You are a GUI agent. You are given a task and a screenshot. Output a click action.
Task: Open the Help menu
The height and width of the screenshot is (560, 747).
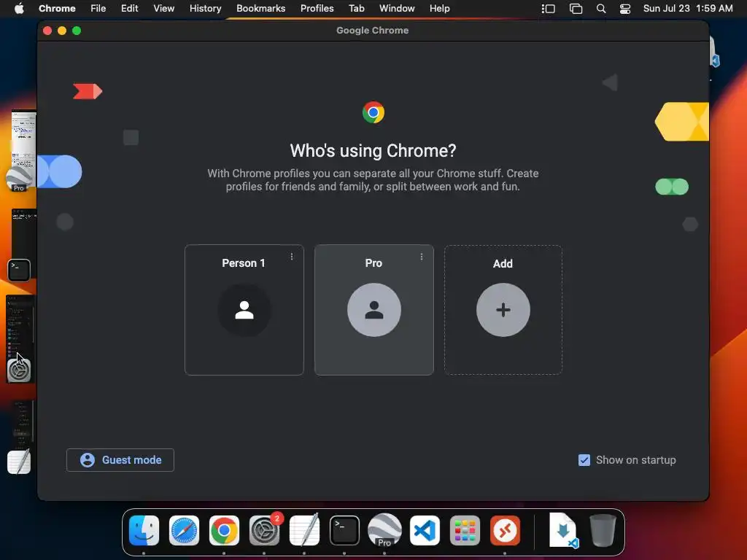pos(439,9)
